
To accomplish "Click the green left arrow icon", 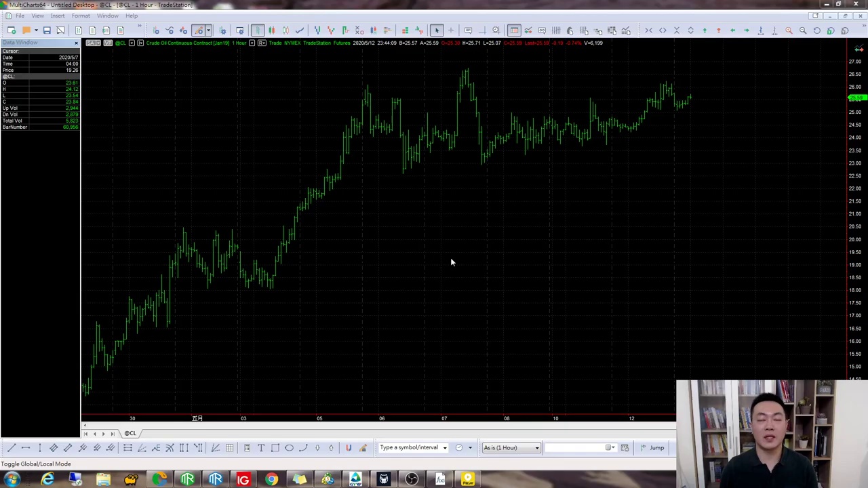I will point(732,30).
